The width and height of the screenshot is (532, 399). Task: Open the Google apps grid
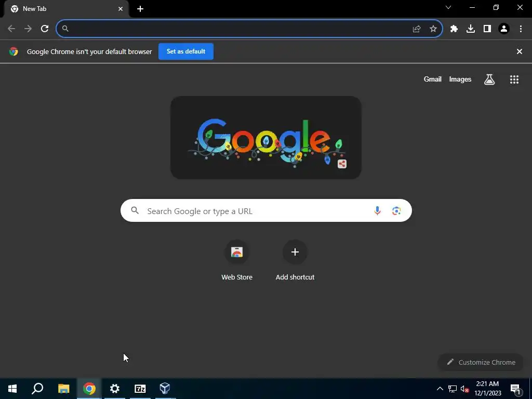pyautogui.click(x=514, y=79)
